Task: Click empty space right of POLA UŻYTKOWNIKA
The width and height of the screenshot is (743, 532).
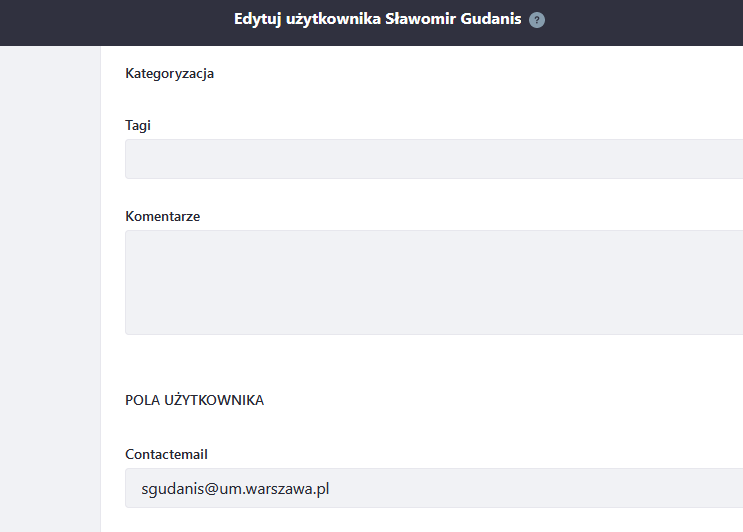Action: 500,400
